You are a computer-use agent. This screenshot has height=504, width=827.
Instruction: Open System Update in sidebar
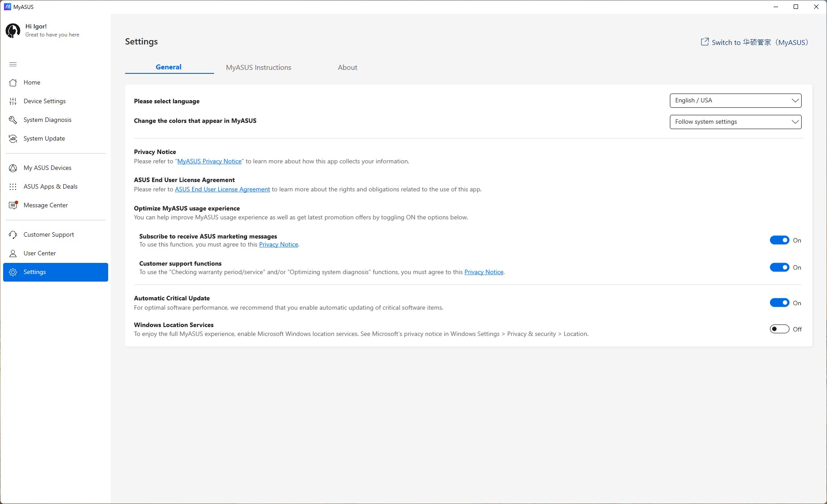(56, 139)
